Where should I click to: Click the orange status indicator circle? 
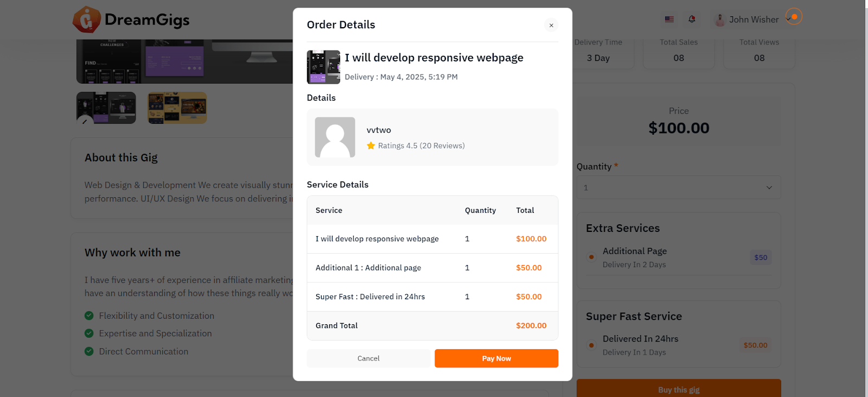794,17
